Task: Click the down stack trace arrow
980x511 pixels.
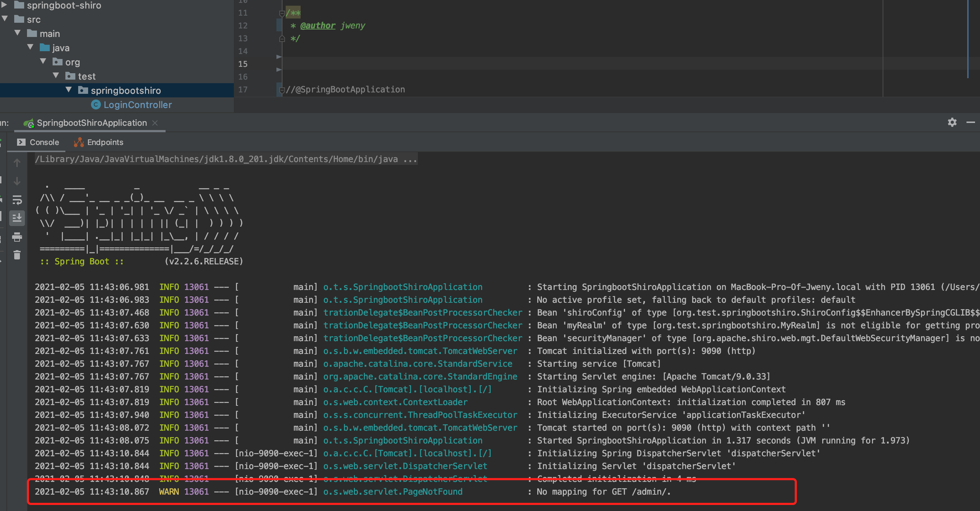Action: pos(17,181)
